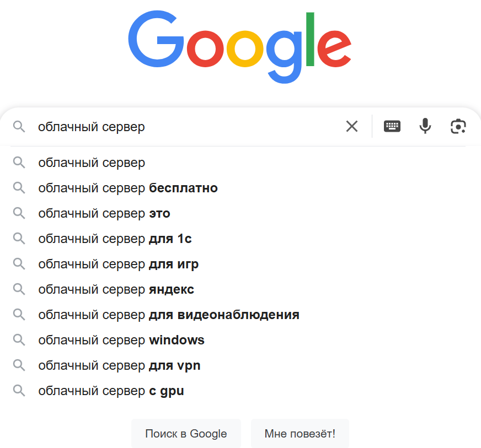This screenshot has width=481, height=448.
Task: Select the first suggestion 'облачный сервер'
Action: [x=92, y=163]
